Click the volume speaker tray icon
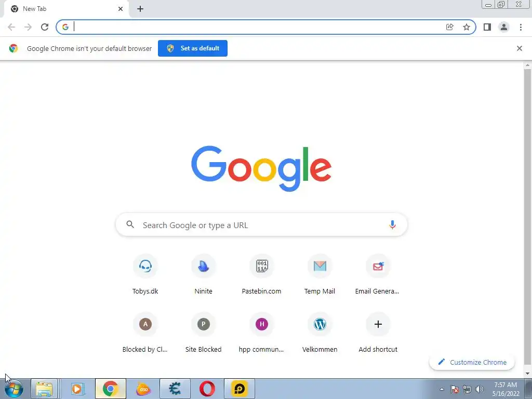The image size is (532, 399). 480,389
